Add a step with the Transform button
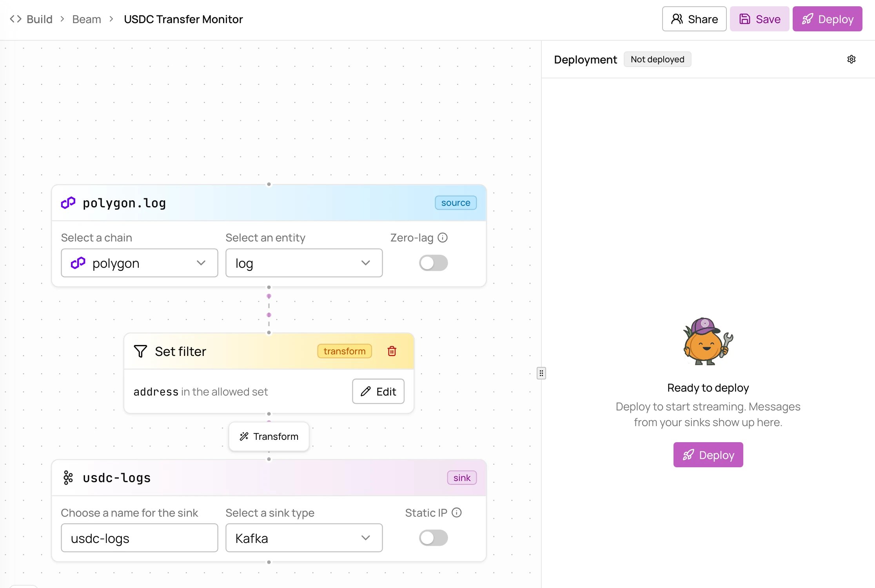This screenshot has height=588, width=875. click(x=269, y=436)
